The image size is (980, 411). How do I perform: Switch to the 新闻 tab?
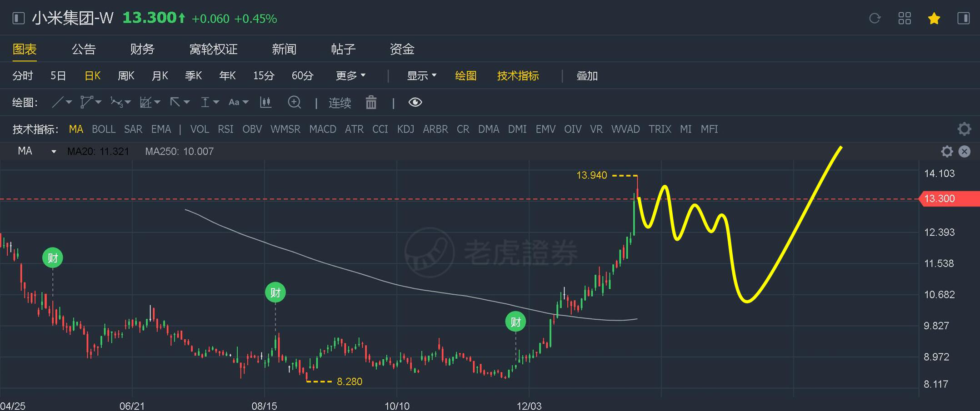(x=284, y=49)
